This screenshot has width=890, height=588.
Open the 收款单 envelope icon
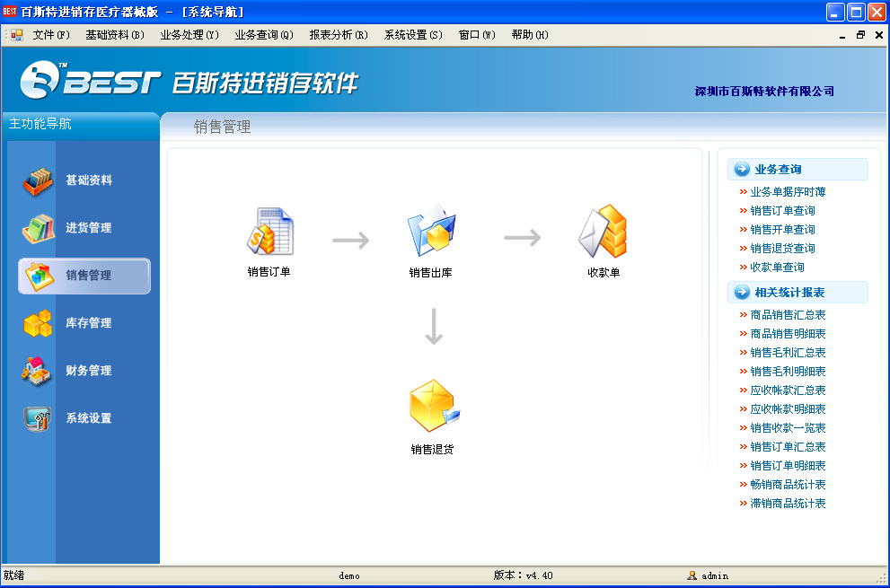pyautogui.click(x=603, y=231)
